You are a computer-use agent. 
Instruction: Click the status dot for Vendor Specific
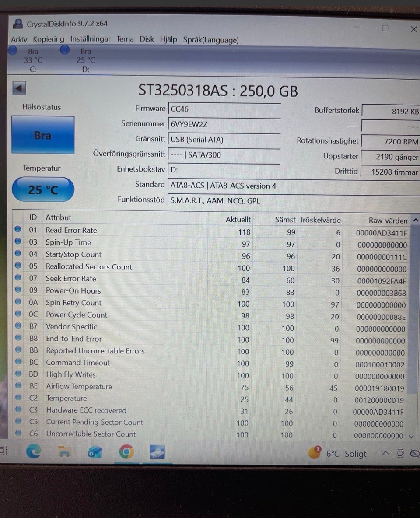point(18,325)
